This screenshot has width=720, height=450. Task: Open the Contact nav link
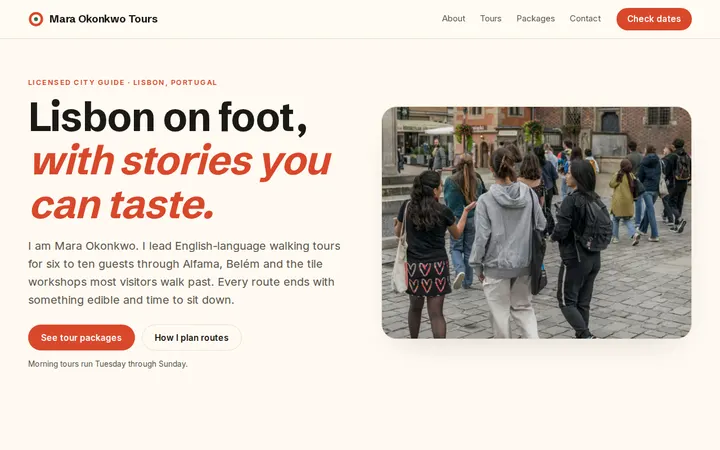pyautogui.click(x=585, y=19)
